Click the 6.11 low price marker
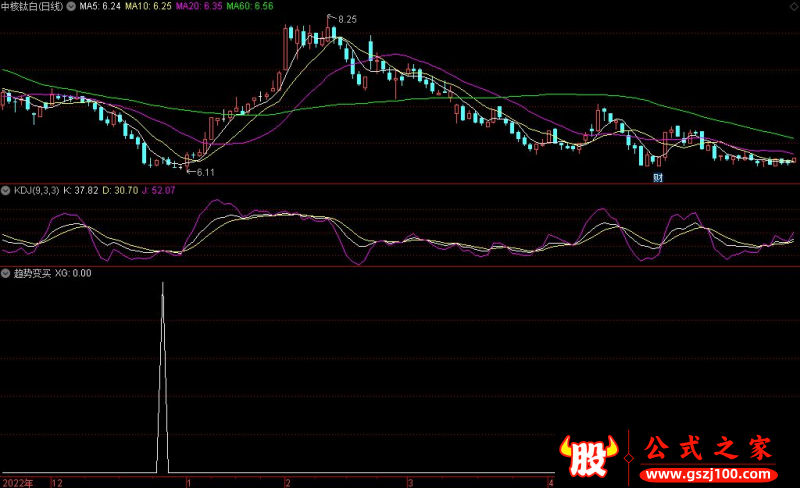800x488 pixels. 206,172
